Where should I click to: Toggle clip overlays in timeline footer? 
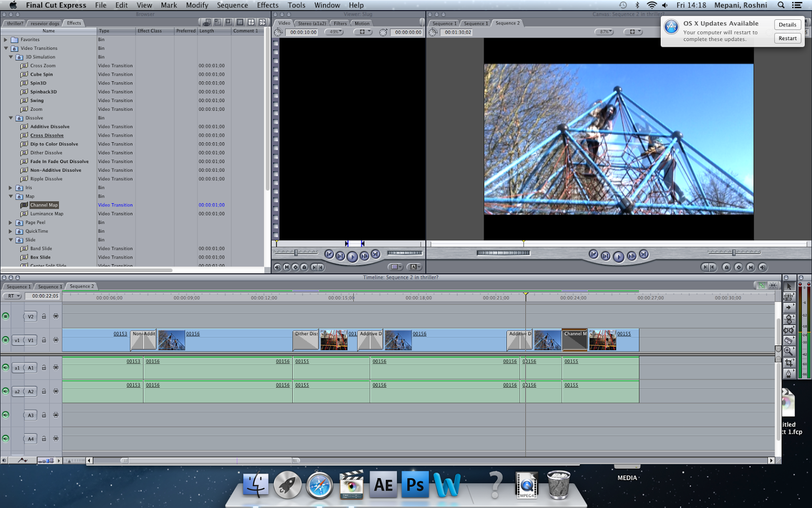tap(23, 460)
